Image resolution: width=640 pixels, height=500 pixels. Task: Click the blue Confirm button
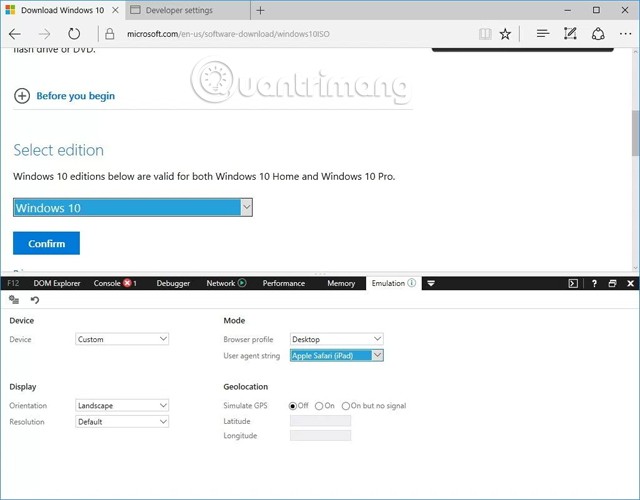coord(46,243)
